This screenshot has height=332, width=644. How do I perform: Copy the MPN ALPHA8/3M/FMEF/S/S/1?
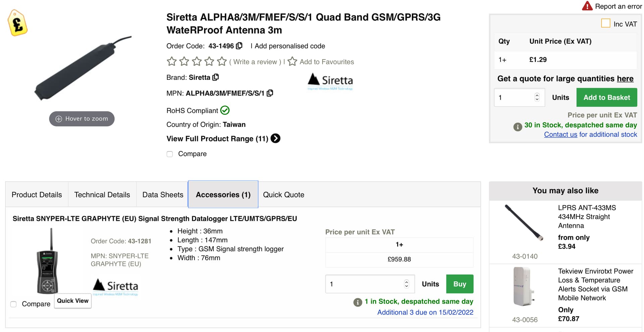coord(270,93)
